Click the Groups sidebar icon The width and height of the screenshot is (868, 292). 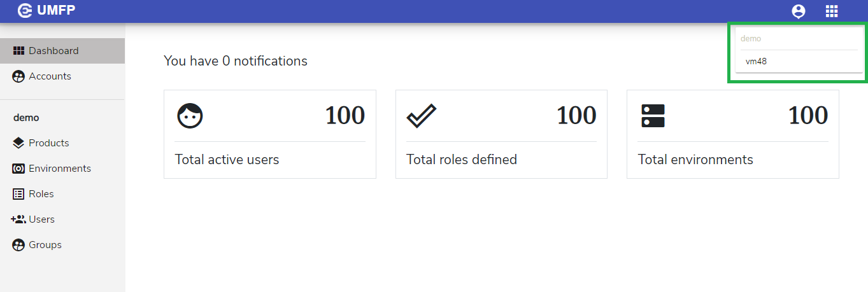pos(18,245)
